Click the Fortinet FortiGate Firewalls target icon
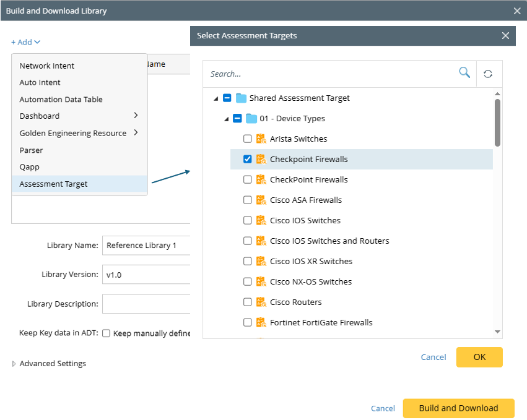The width and height of the screenshot is (527, 420). [x=261, y=322]
